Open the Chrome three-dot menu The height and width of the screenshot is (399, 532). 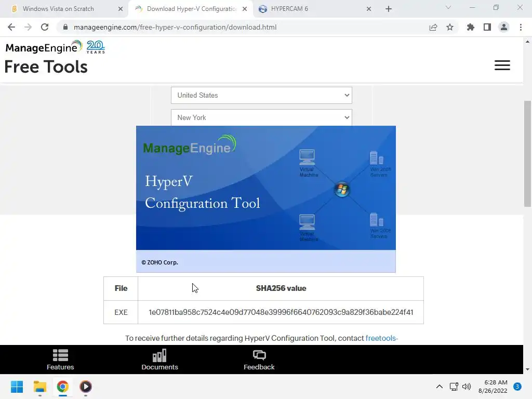(521, 27)
